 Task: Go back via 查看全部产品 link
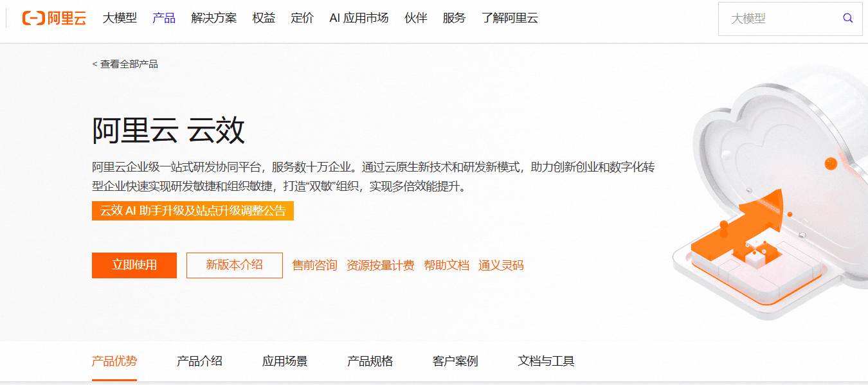coord(125,64)
